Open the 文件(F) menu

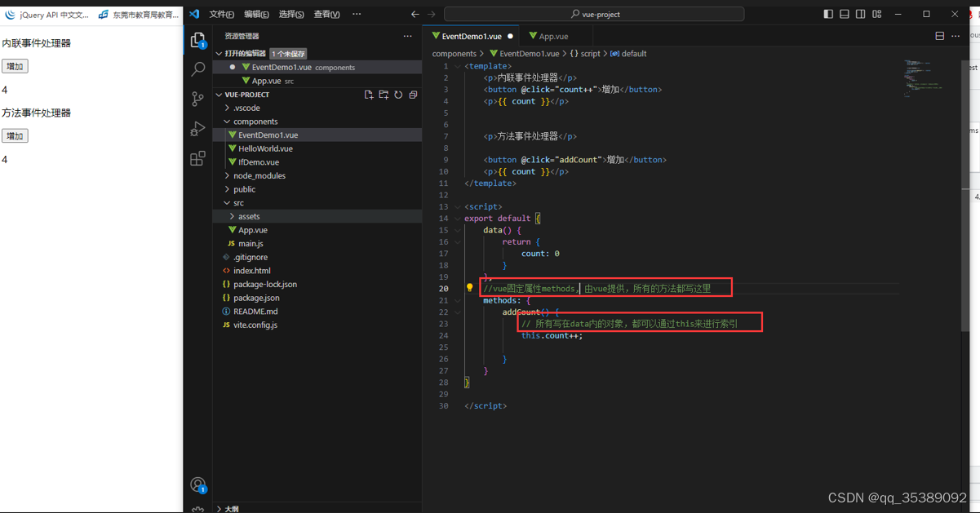222,14
